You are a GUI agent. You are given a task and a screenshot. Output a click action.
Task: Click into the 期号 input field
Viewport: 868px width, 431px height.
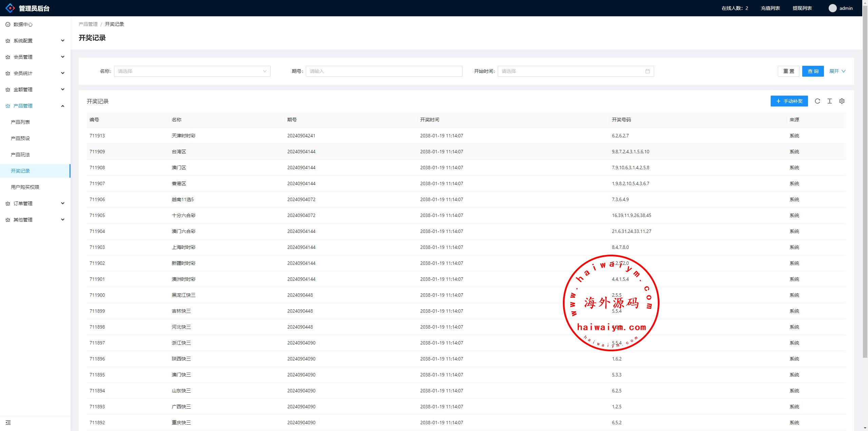(x=384, y=71)
